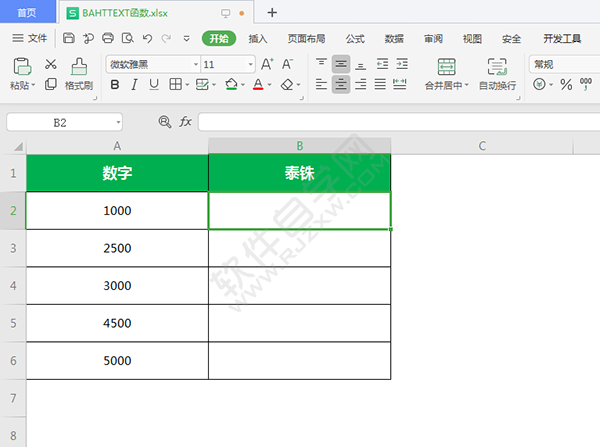Apply percent style format
The width and height of the screenshot is (600, 447).
pyautogui.click(x=566, y=84)
